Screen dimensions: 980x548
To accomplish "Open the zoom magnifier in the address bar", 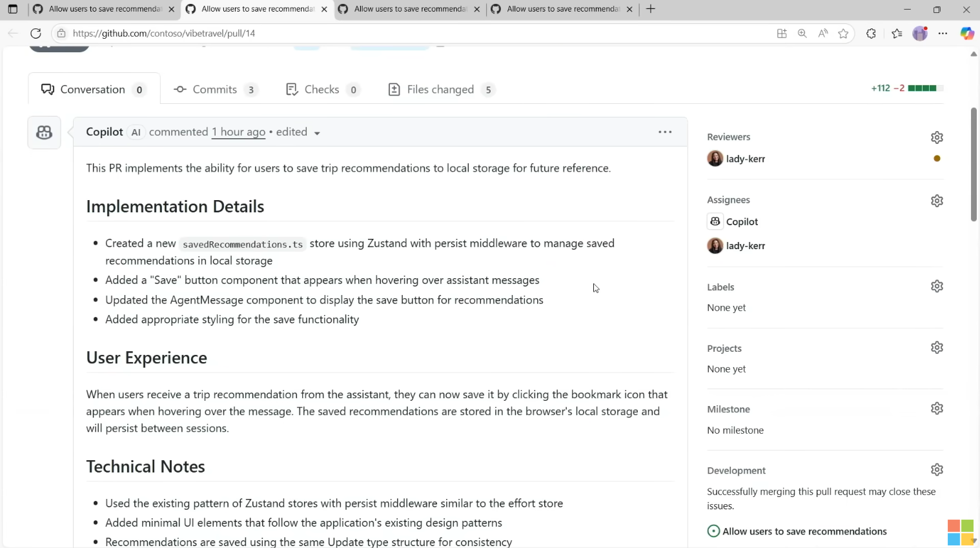I will (802, 34).
